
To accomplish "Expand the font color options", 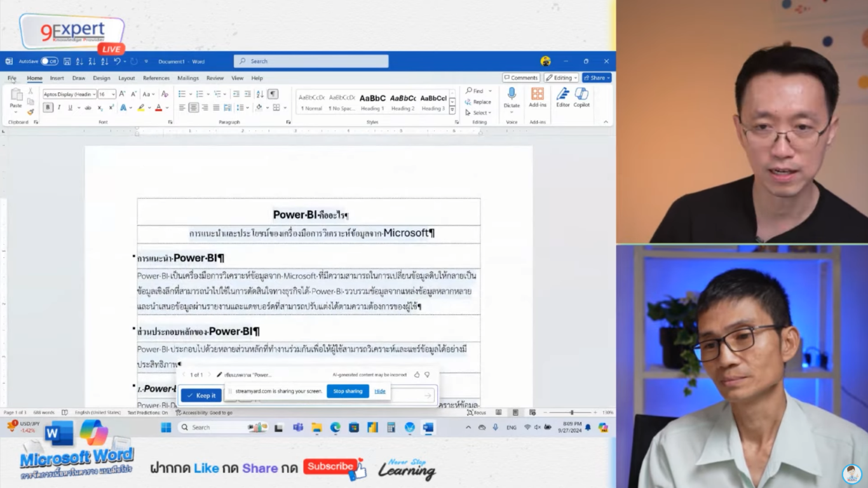I will tap(167, 107).
